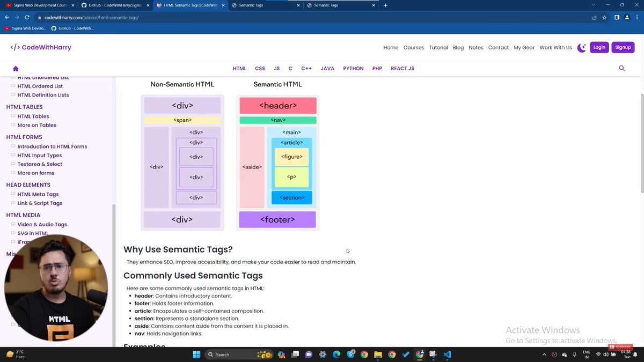Open the Chrome profile avatar
This screenshot has width=644, height=362.
627,17
